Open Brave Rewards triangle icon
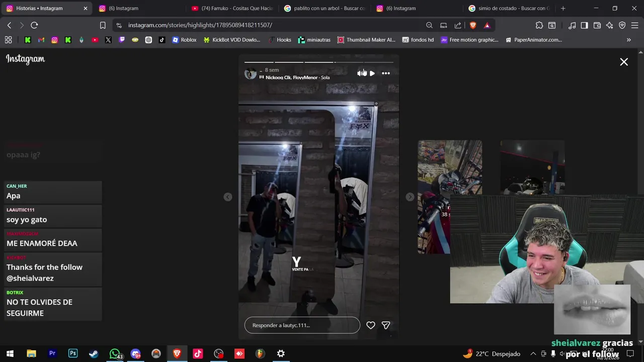 tap(487, 25)
